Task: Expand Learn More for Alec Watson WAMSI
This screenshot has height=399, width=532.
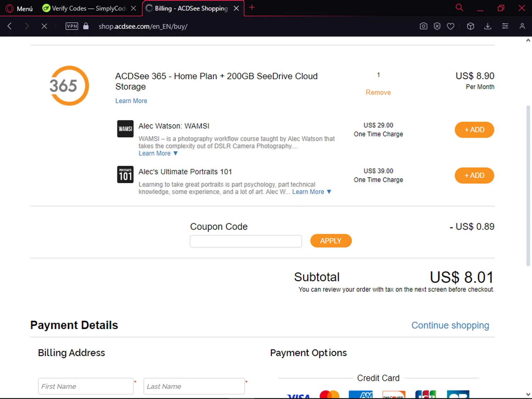Action: tap(158, 153)
